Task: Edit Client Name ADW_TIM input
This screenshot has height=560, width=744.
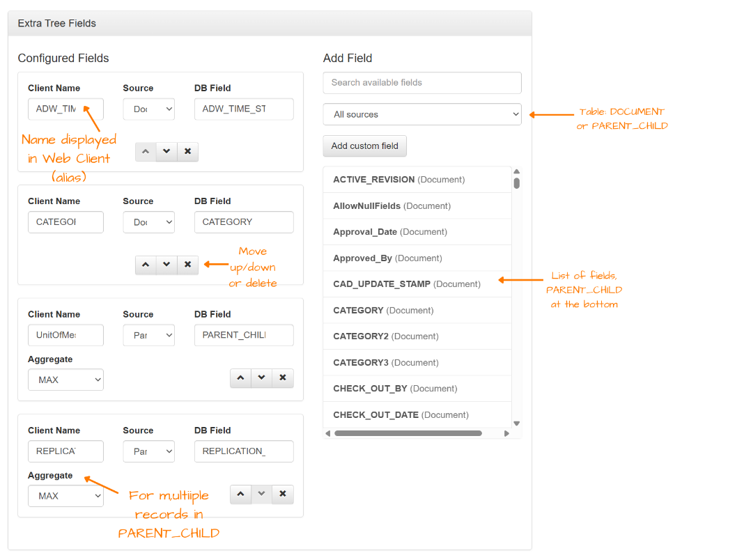Action: [66, 109]
